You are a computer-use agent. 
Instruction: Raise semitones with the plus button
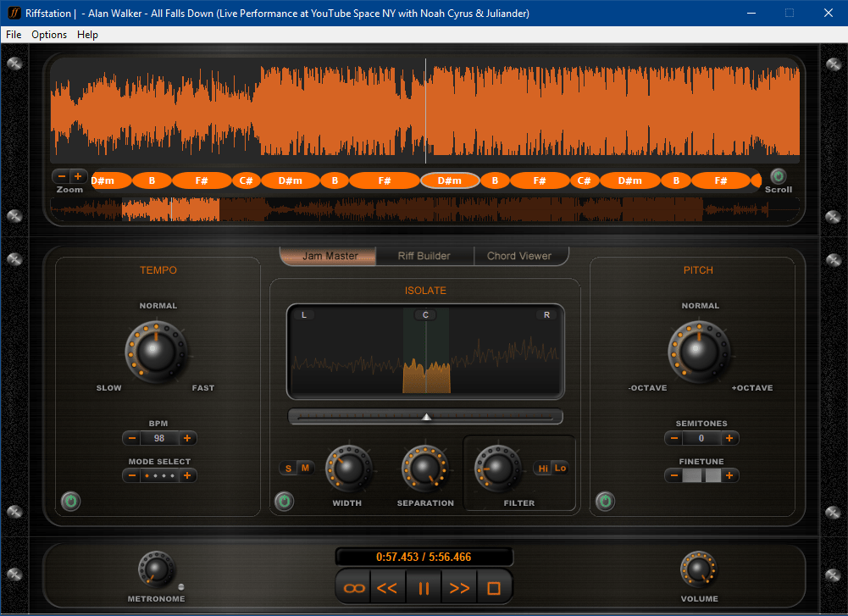729,438
